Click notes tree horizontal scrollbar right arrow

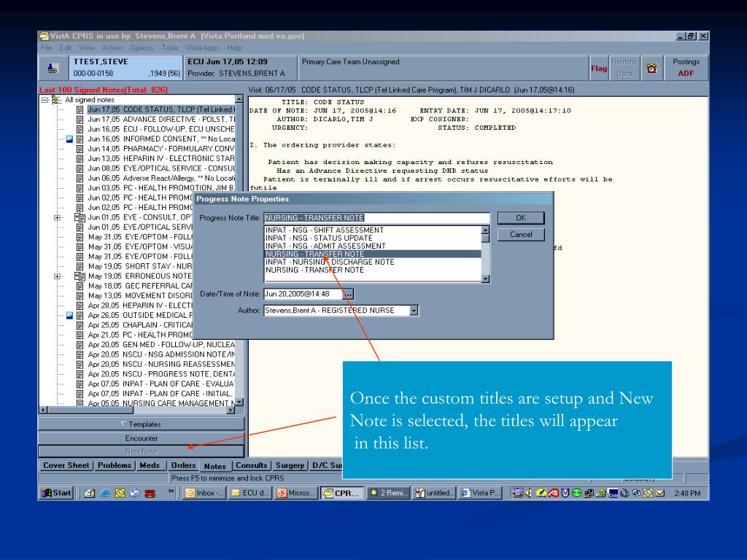point(231,410)
